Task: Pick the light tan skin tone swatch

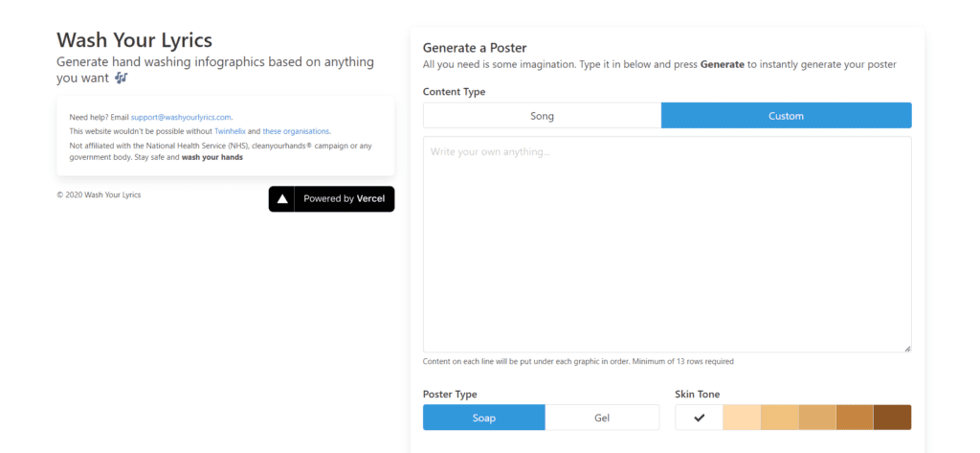Action: pyautogui.click(x=780, y=418)
